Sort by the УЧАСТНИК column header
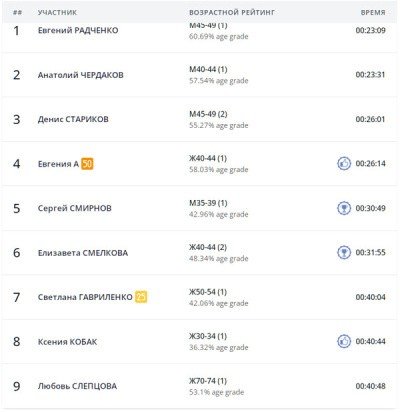400x412 pixels. (57, 13)
